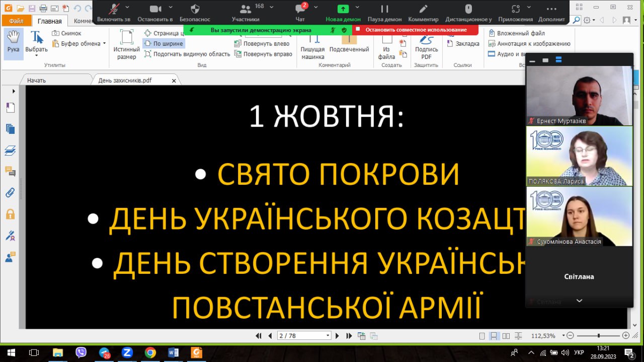The height and width of the screenshot is (362, 644).
Task: Switch to the Начать tab
Action: [37, 81]
